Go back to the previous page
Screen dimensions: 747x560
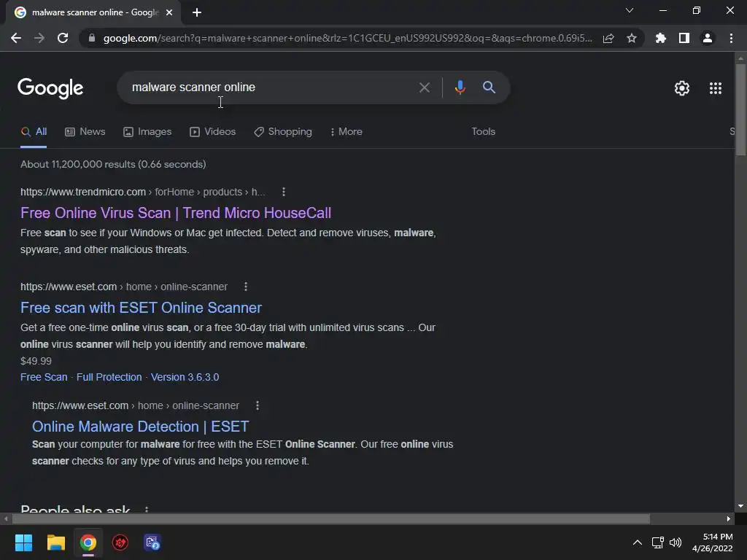click(16, 38)
